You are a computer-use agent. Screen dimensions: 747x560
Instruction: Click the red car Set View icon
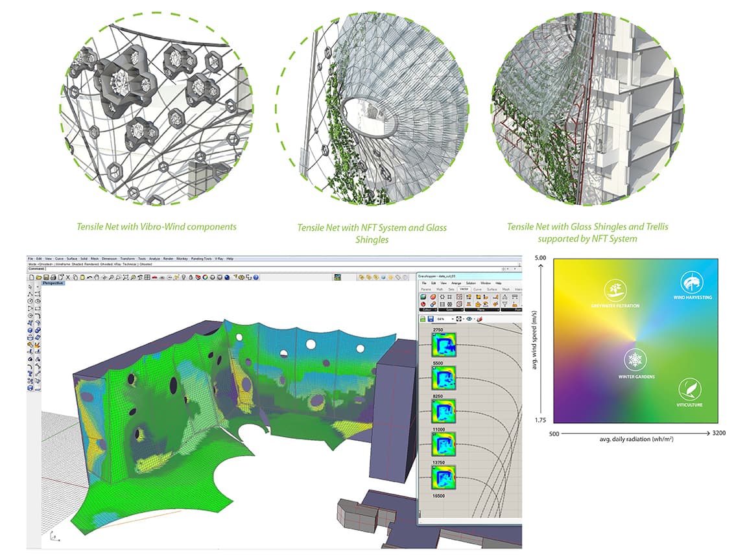[x=155, y=277]
